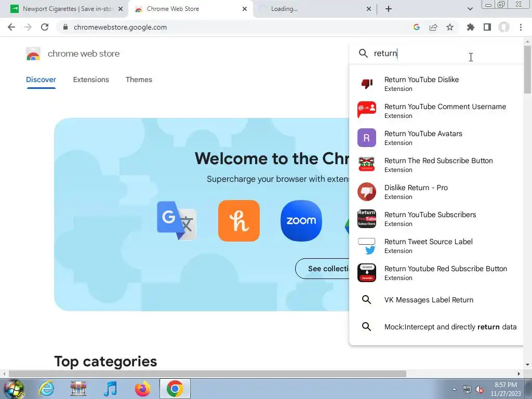
Task: Click the horizontal scrollbar thumb
Action: (207, 374)
